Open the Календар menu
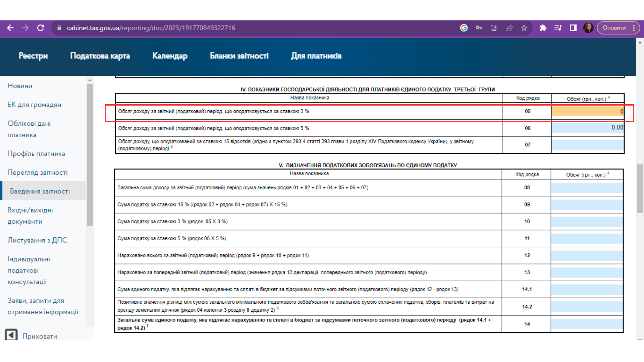Image resolution: width=644 pixels, height=362 pixels. tap(170, 56)
